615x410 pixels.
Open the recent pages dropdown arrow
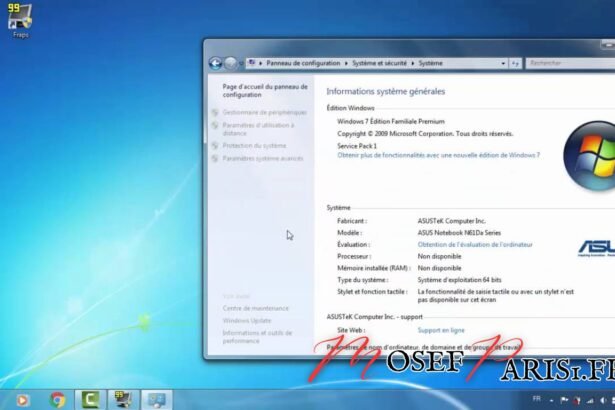(x=241, y=64)
